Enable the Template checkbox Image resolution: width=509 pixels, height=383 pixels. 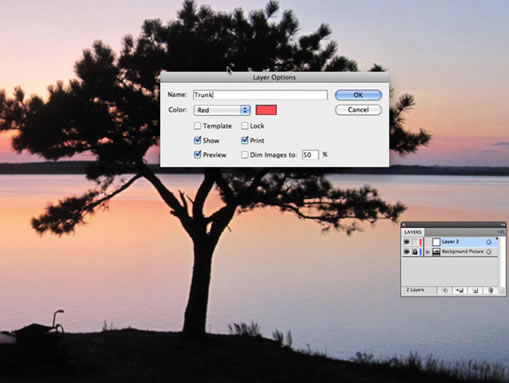click(197, 126)
